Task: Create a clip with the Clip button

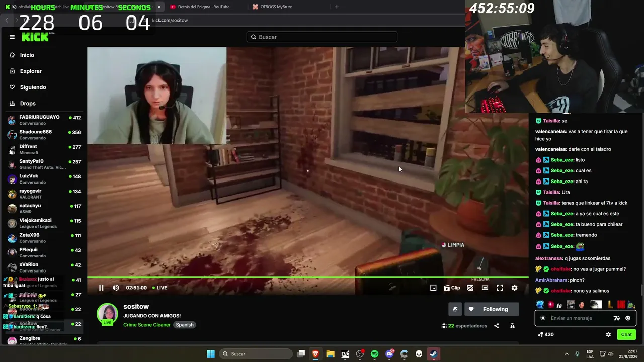Action: tap(452, 288)
